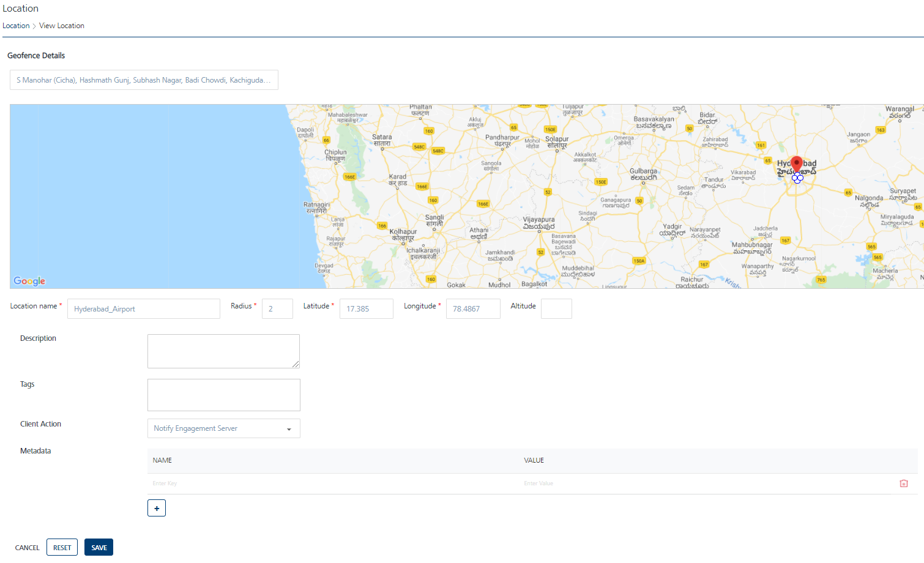
Task: Select the Latitude input box
Action: click(366, 309)
